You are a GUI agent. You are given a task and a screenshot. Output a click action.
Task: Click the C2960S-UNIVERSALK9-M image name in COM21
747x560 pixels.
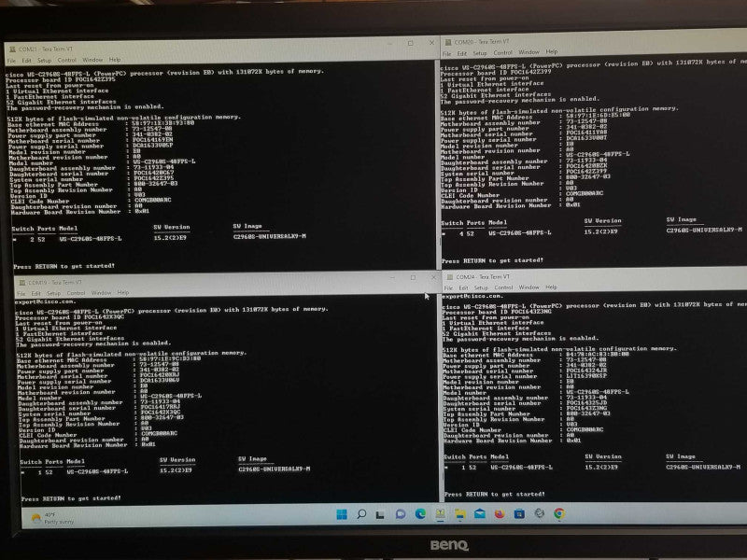(270, 236)
